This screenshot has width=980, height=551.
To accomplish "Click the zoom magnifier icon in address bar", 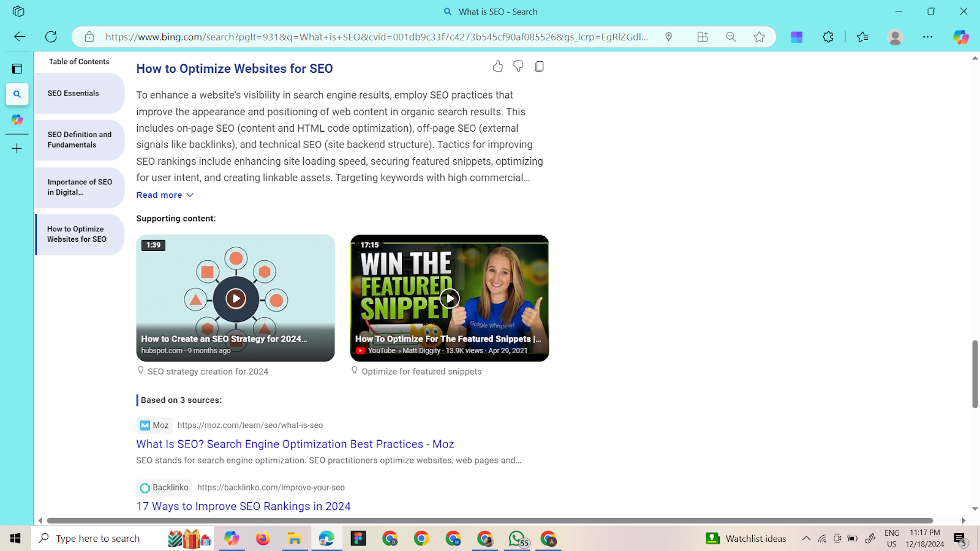I will (731, 37).
